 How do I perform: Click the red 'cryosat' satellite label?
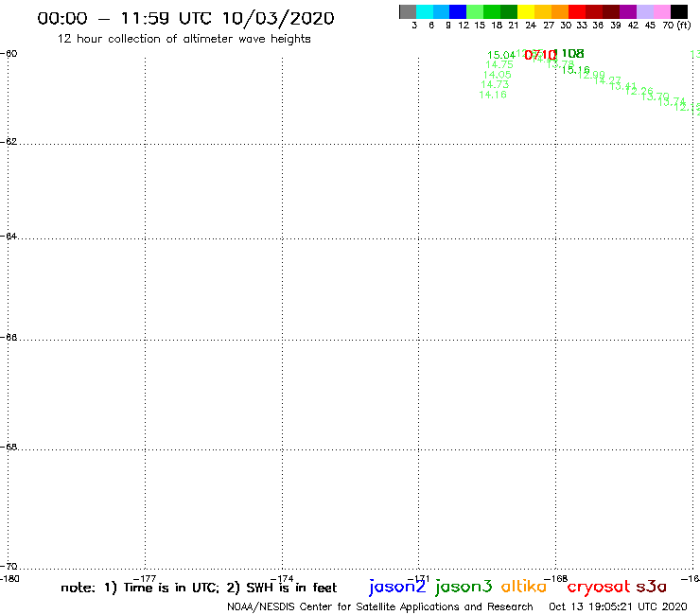[599, 587]
